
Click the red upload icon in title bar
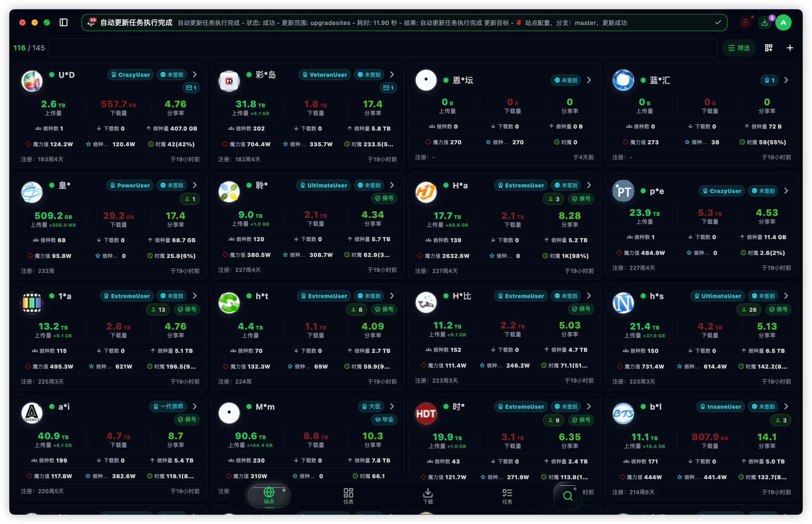point(745,22)
